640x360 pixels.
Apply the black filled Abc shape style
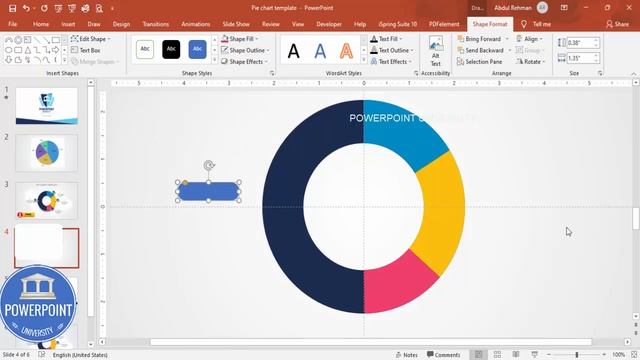click(171, 49)
